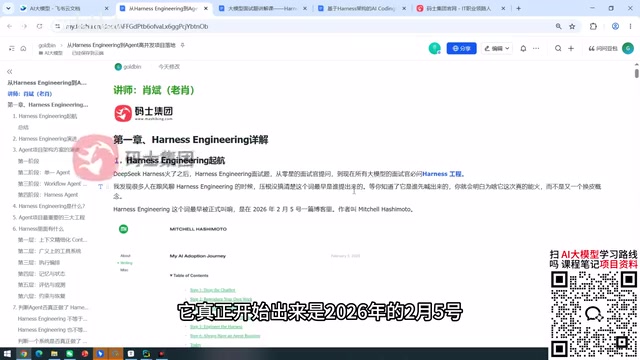The width and height of the screenshot is (640, 360).
Task: Click the user avatar in top right
Action: coord(628,48)
